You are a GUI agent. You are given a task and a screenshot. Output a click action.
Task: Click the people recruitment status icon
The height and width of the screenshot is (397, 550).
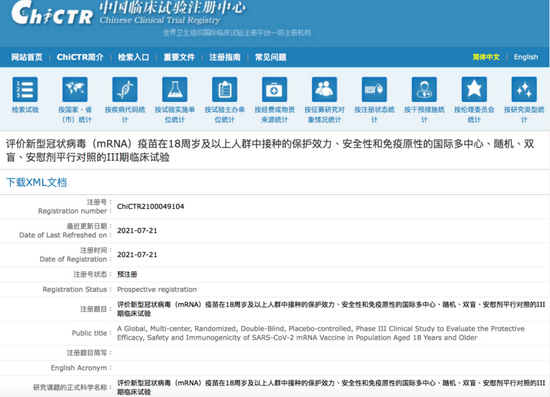324,89
